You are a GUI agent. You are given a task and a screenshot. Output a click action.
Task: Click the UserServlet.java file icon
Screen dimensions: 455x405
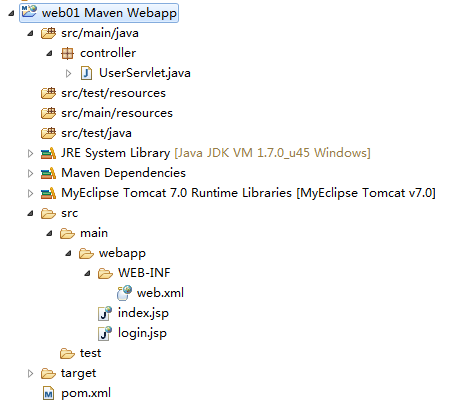point(86,73)
